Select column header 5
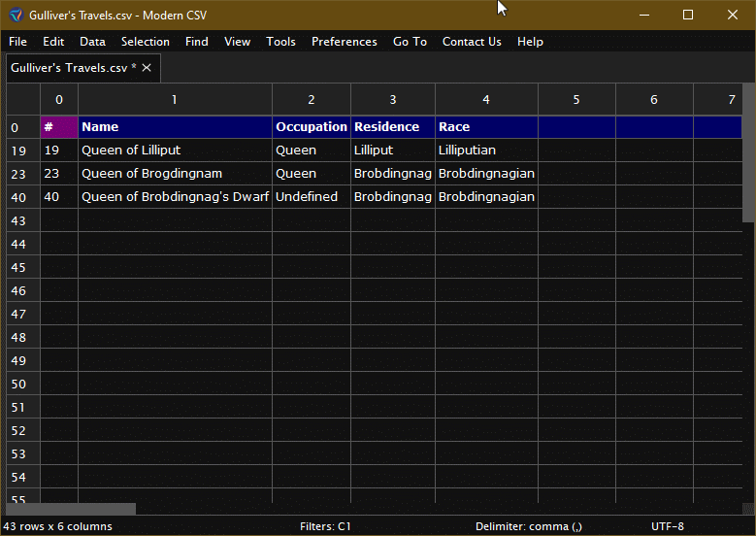 tap(576, 99)
